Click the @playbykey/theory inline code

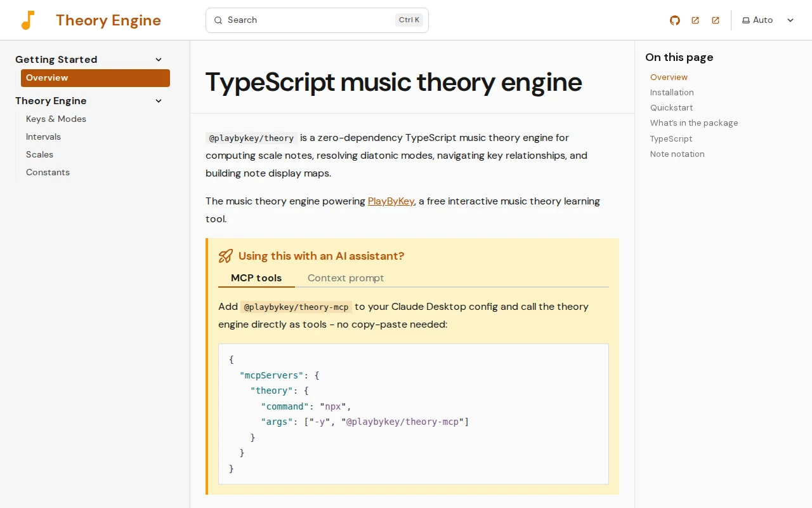tap(251, 138)
